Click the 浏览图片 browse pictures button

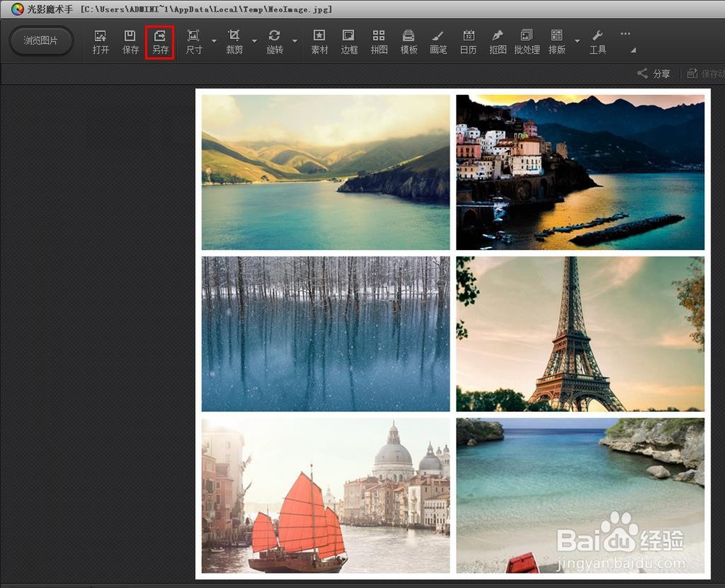click(41, 41)
